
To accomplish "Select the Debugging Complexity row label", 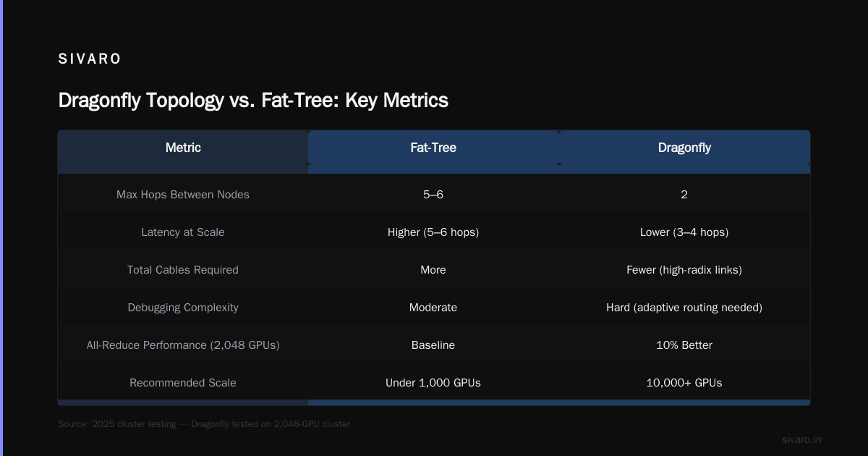I will click(183, 308).
